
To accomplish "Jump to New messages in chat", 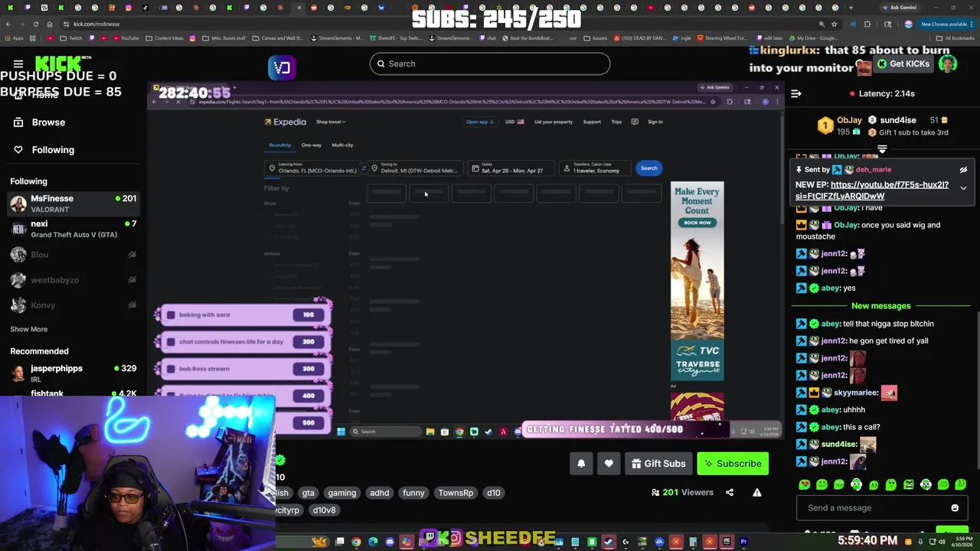I will [880, 306].
